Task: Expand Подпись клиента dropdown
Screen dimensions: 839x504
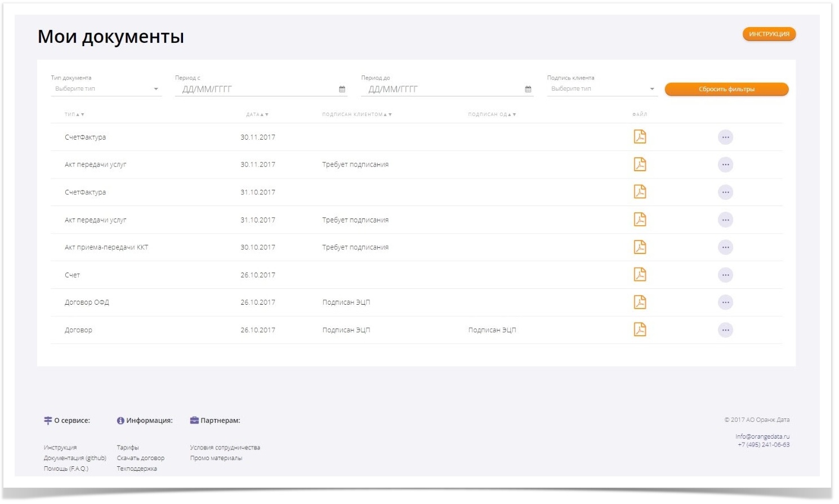Action: [x=601, y=89]
